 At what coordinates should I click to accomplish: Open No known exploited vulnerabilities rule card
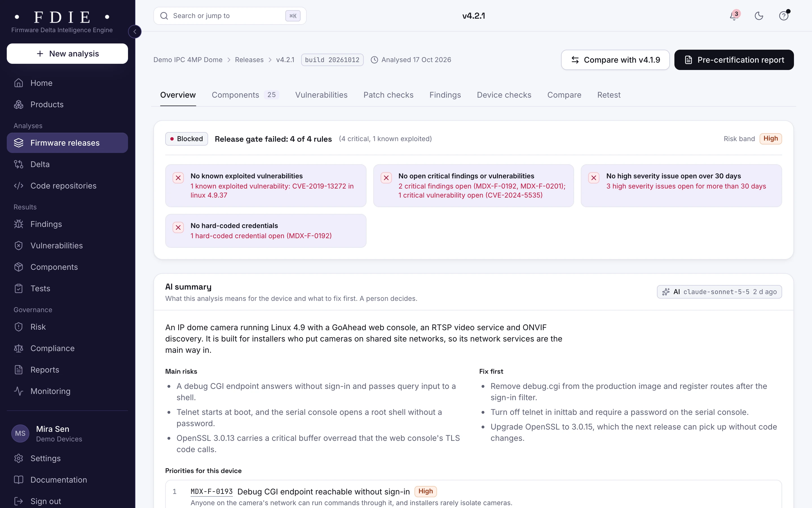266,185
